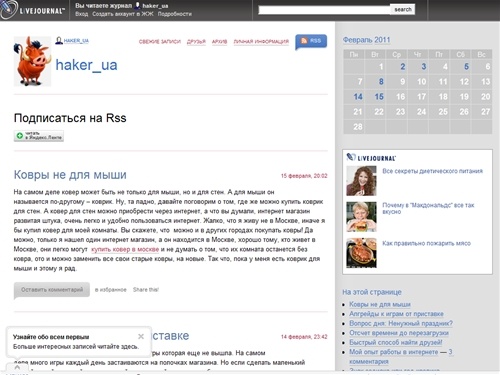Click the green plus Yandex Lenta subscribe button
This screenshot has width=500, height=375.
[x=39, y=136]
